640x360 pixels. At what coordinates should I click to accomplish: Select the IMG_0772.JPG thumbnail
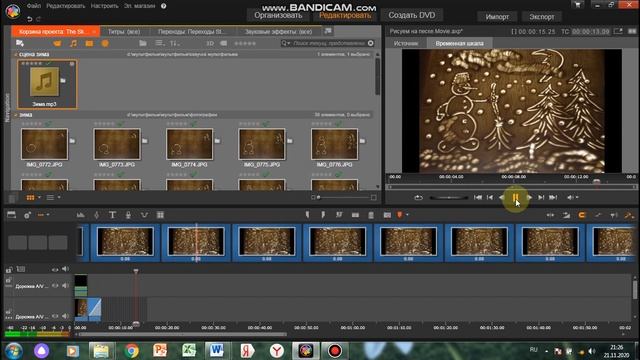(44, 144)
